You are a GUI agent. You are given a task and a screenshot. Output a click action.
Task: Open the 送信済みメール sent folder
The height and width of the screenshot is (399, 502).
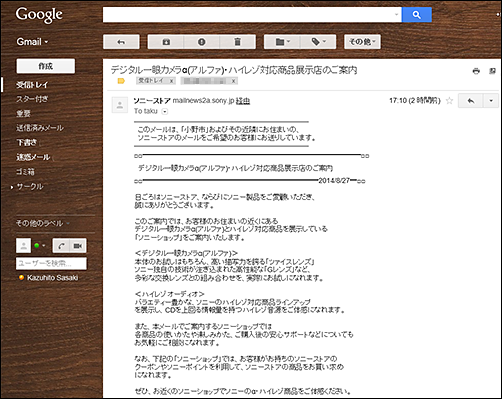point(40,128)
